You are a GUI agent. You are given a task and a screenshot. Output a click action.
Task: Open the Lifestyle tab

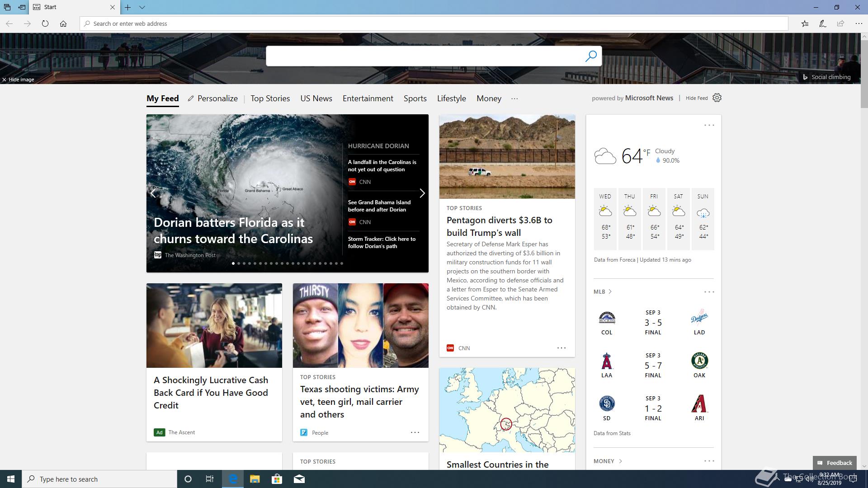[452, 99]
